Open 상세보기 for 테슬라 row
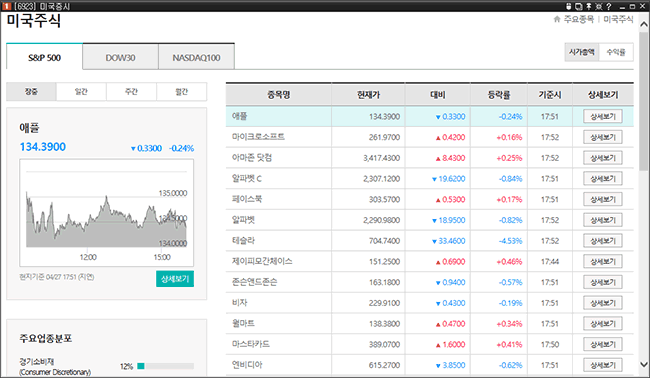This screenshot has width=650, height=378. tap(603, 241)
